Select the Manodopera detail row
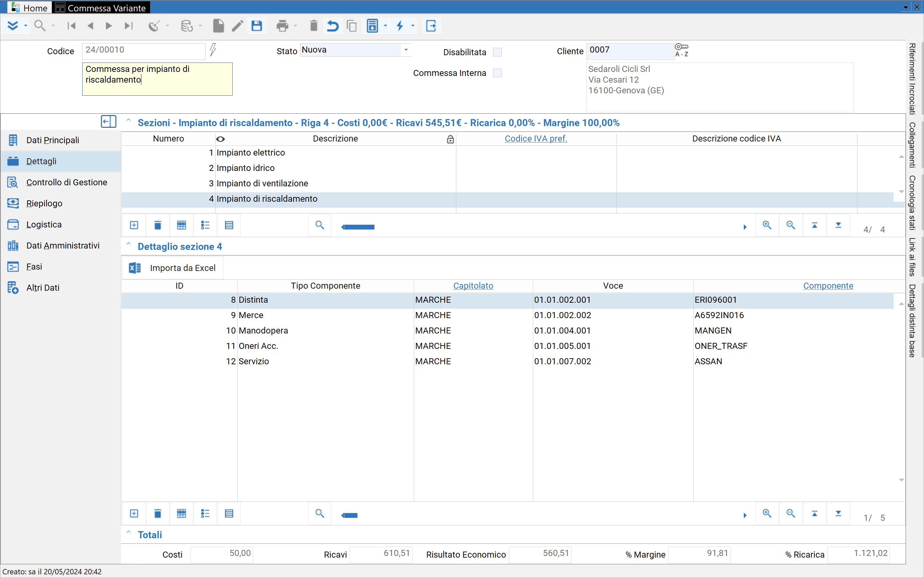This screenshot has height=578, width=924. pyautogui.click(x=507, y=331)
